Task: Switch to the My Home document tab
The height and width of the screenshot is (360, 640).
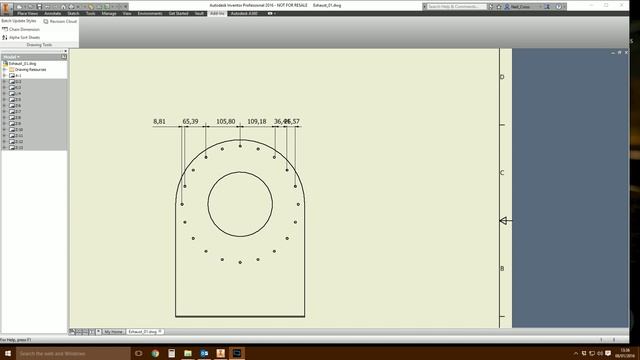Action: coord(113,332)
